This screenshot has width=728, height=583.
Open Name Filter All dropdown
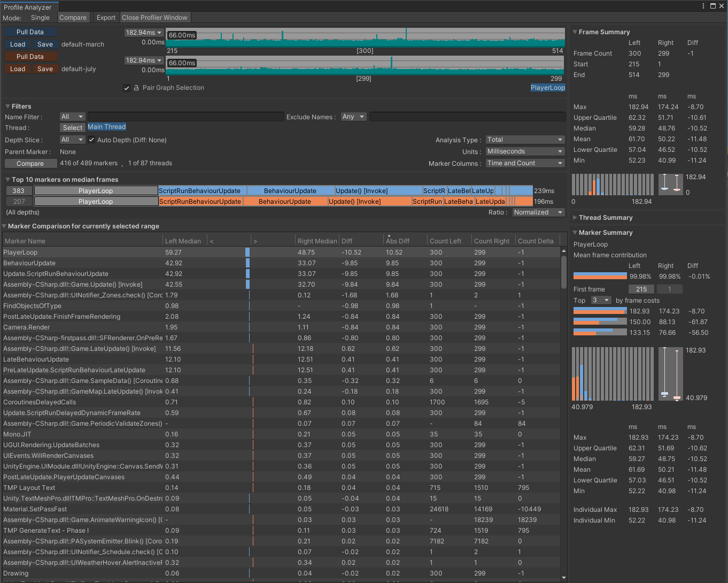[x=73, y=117]
